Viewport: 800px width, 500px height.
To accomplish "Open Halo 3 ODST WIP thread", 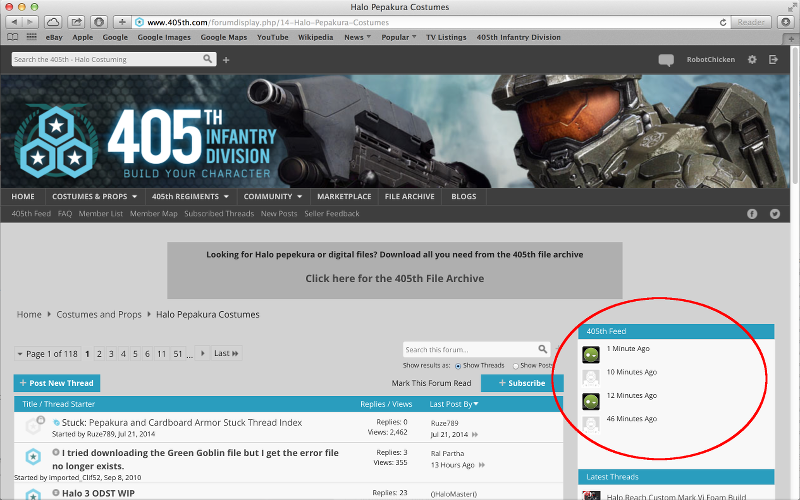I will point(98,493).
